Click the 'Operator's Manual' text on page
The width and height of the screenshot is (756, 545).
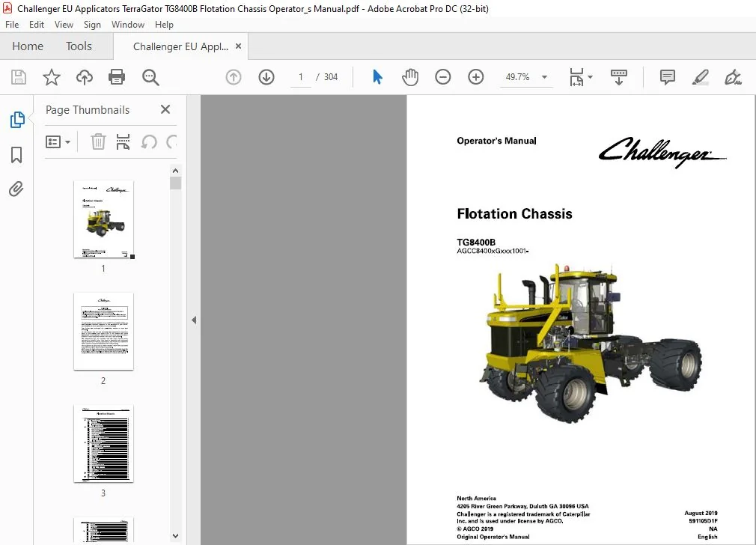(x=496, y=141)
